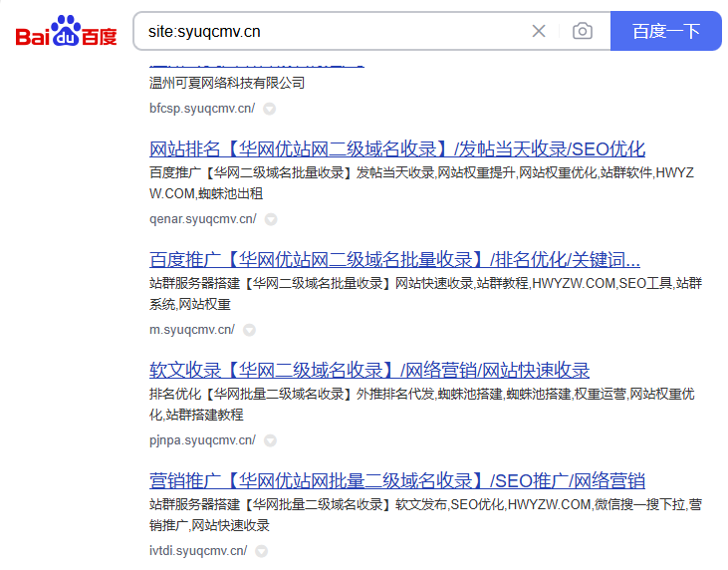
Task: Click the ivtdi.syuqcmv.cn/ URL text
Action: [198, 551]
